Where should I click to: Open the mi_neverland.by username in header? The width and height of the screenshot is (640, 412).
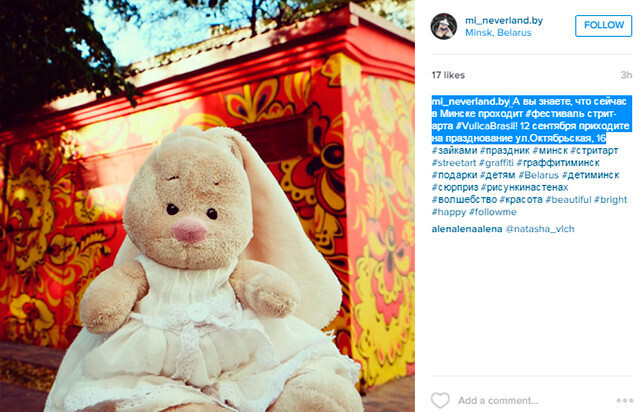[504, 20]
